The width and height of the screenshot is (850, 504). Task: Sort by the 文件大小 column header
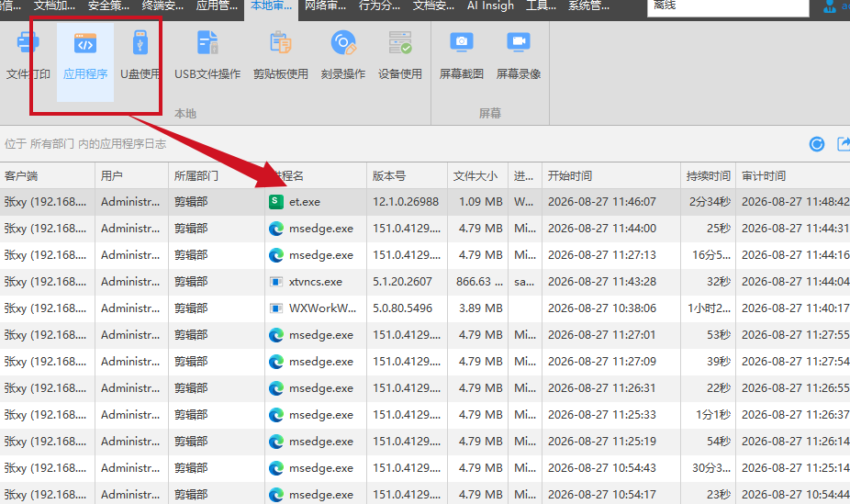click(477, 175)
